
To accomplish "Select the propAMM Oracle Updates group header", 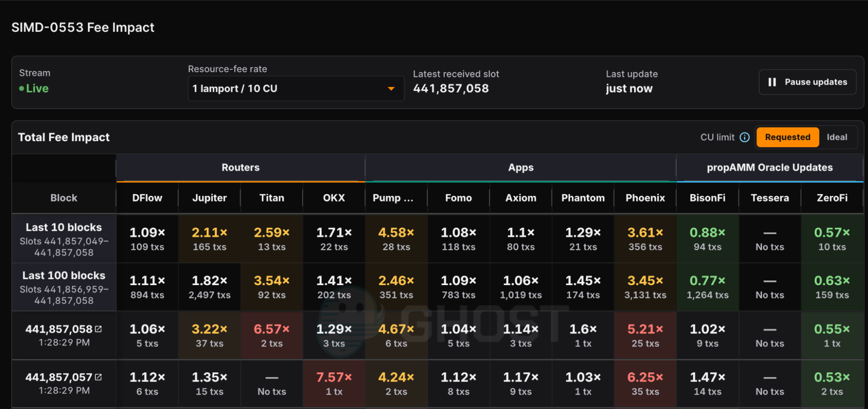I will point(770,168).
